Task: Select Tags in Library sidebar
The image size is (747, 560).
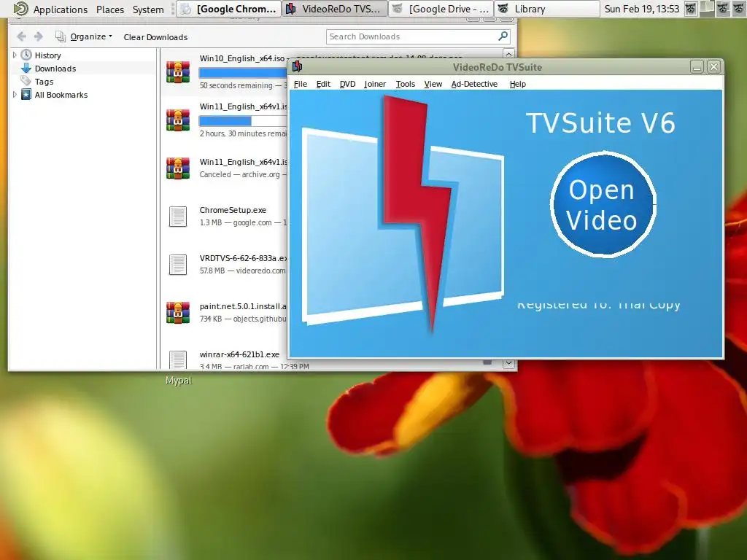Action: tap(44, 82)
